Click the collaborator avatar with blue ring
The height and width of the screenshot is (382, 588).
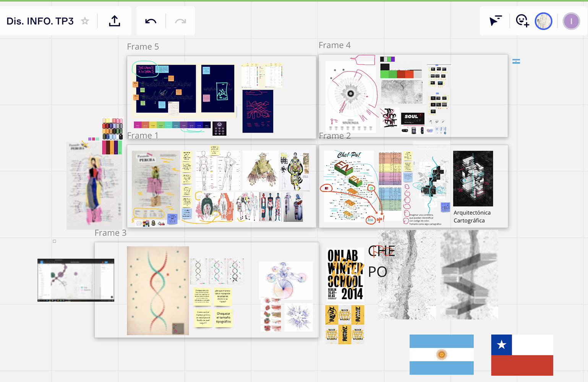pos(543,21)
